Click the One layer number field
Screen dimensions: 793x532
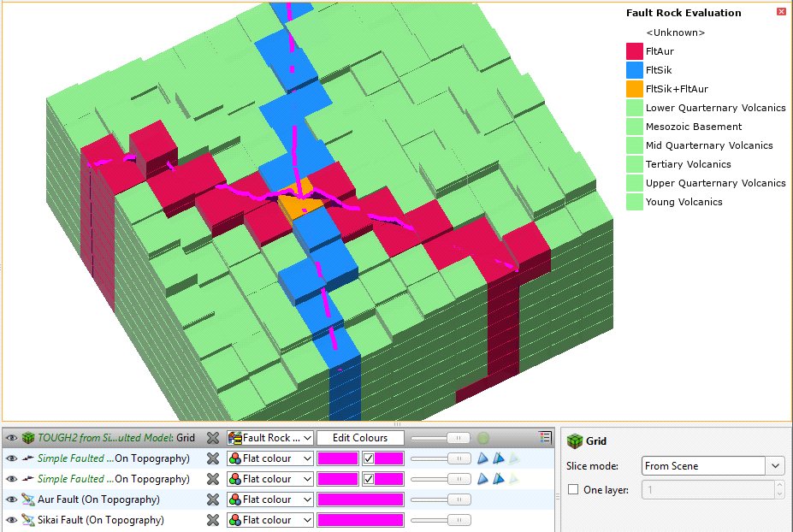click(x=707, y=489)
